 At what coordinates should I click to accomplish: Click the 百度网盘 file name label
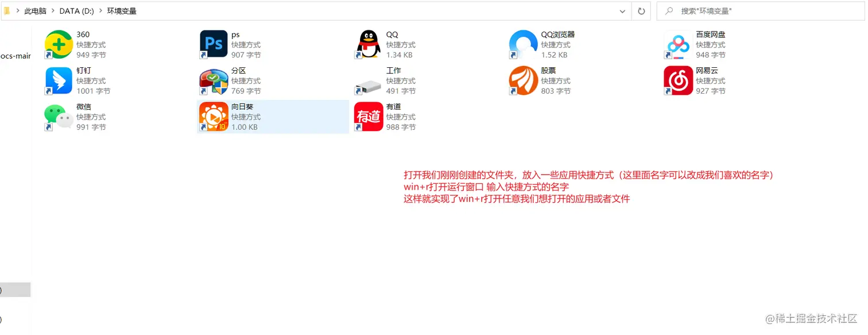point(711,34)
